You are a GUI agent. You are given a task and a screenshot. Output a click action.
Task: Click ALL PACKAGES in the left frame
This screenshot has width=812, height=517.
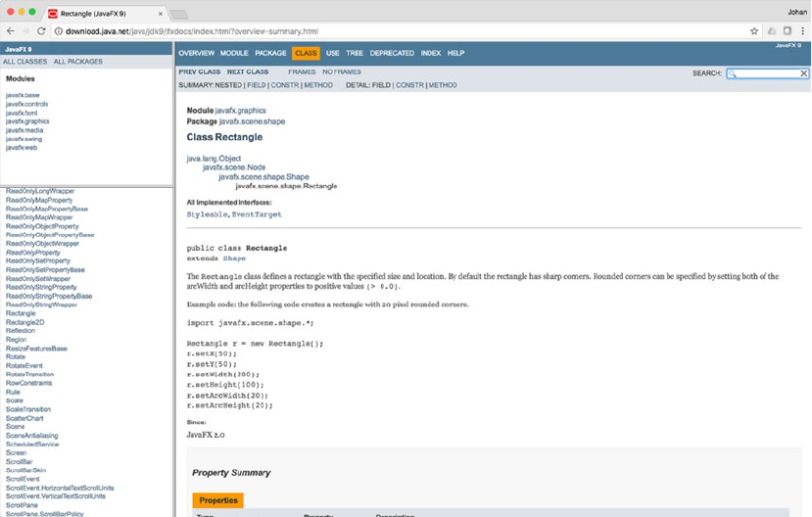click(78, 61)
